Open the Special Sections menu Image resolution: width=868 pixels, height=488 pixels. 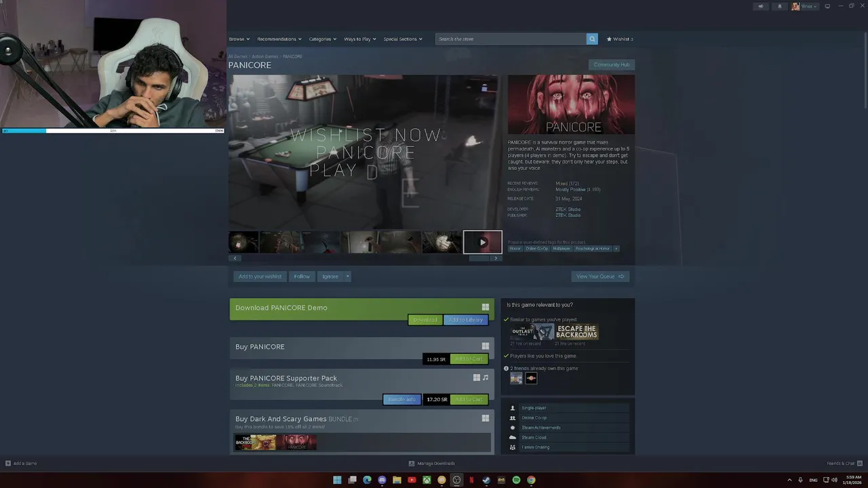click(x=403, y=39)
